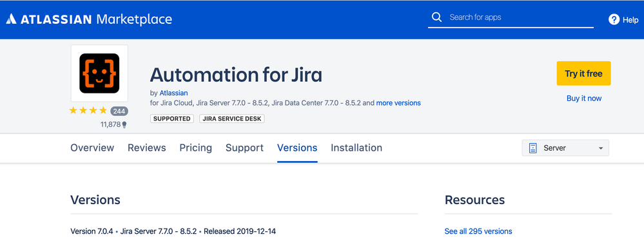Switch to the Pricing tab
This screenshot has width=644, height=246.
coord(195,147)
